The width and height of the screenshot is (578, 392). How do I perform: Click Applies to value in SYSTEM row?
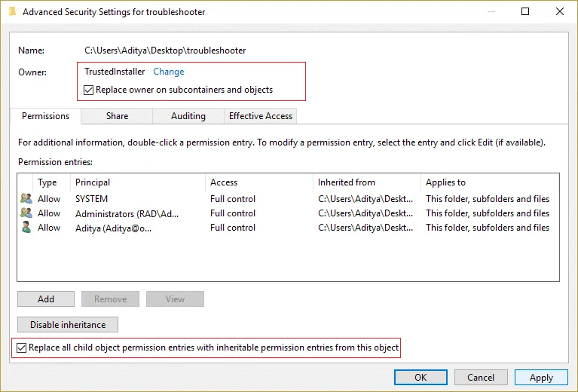tap(488, 199)
